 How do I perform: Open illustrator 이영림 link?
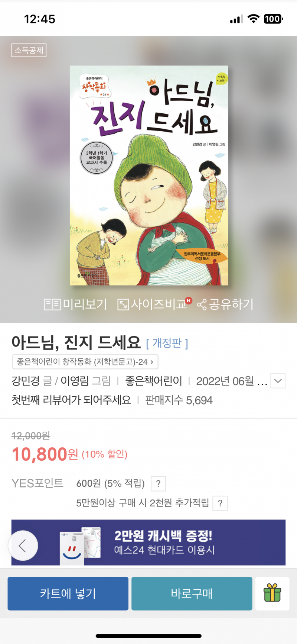tap(75, 381)
